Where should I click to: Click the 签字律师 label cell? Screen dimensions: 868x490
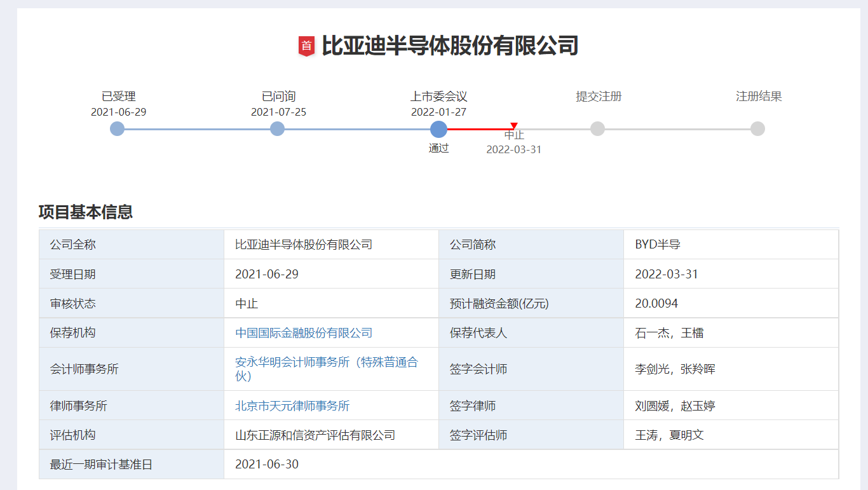pyautogui.click(x=531, y=405)
